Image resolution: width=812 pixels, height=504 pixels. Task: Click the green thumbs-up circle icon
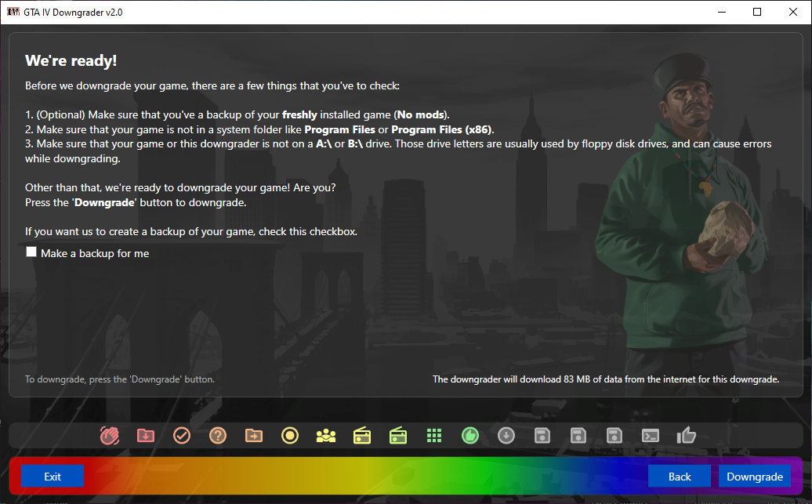tap(470, 435)
